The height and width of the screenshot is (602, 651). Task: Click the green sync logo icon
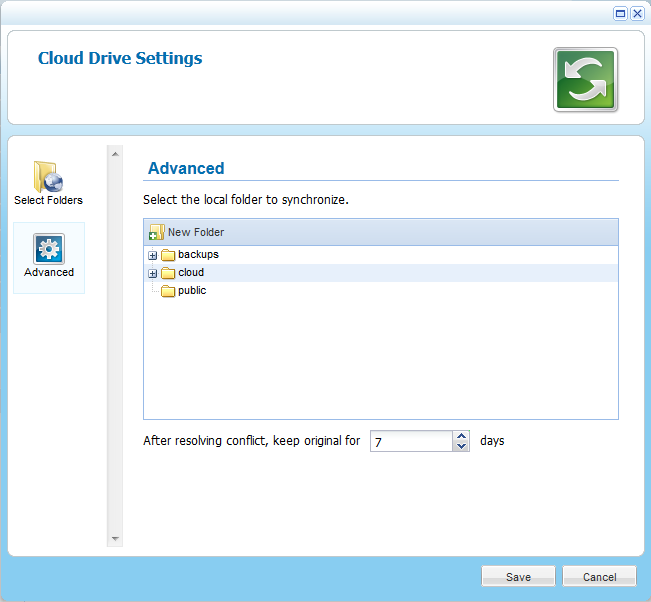tap(585, 80)
